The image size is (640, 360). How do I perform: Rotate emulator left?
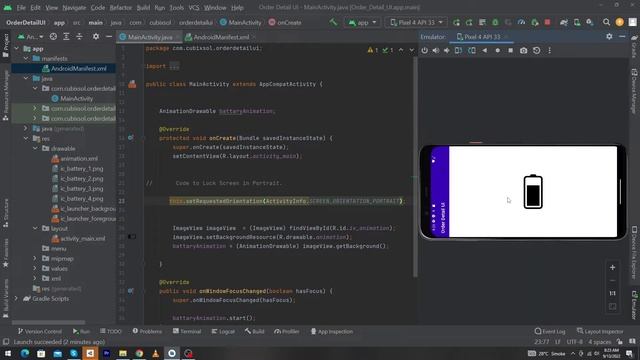(x=458, y=51)
